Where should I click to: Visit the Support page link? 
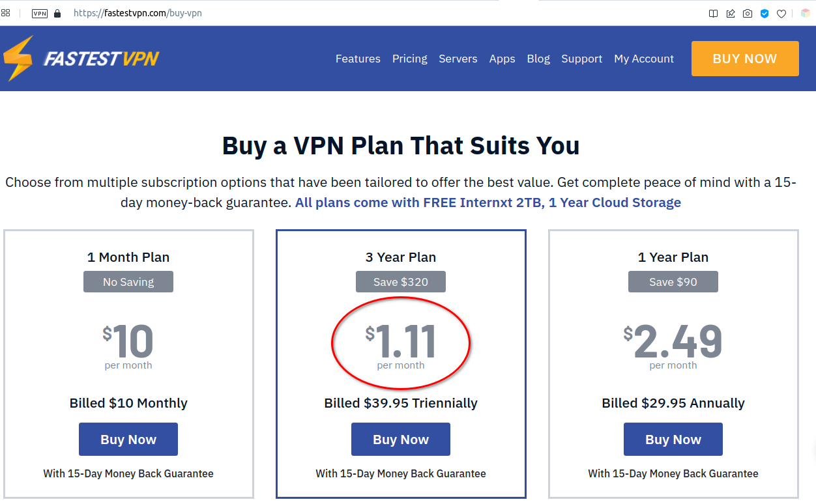tap(581, 59)
